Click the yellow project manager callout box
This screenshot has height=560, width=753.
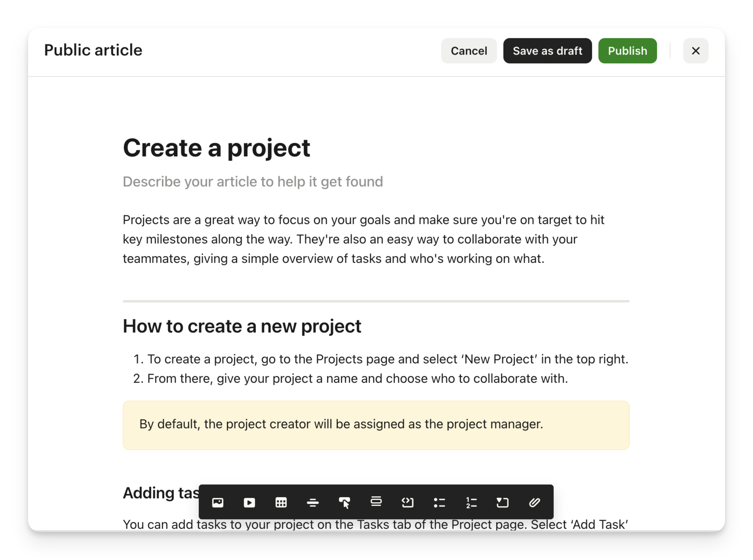tap(376, 425)
